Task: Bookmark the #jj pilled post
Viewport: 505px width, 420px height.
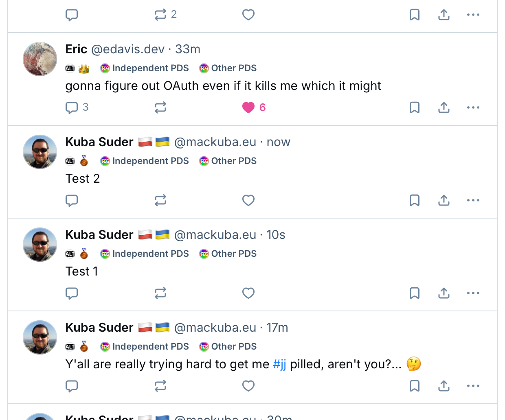Action: [415, 386]
